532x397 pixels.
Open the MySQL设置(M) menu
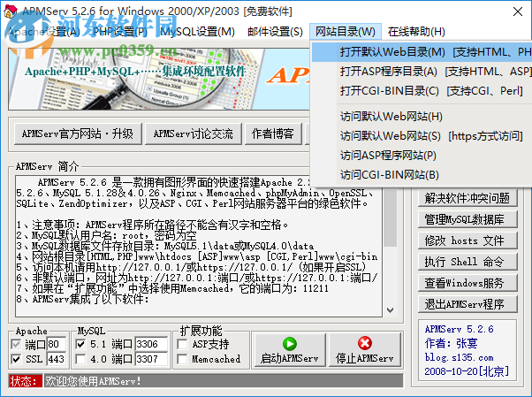coord(197,32)
